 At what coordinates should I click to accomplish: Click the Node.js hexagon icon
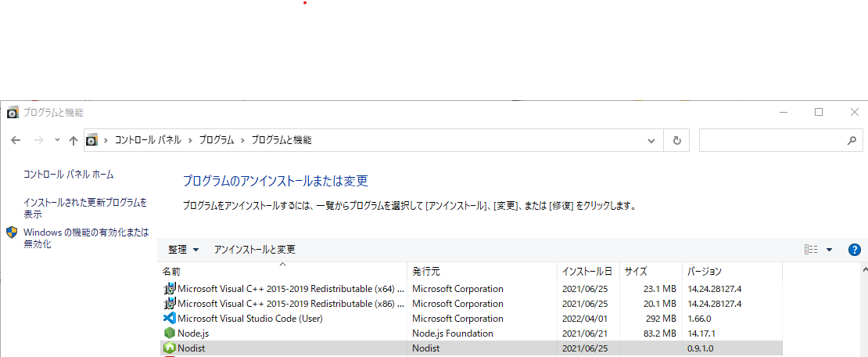(x=170, y=334)
